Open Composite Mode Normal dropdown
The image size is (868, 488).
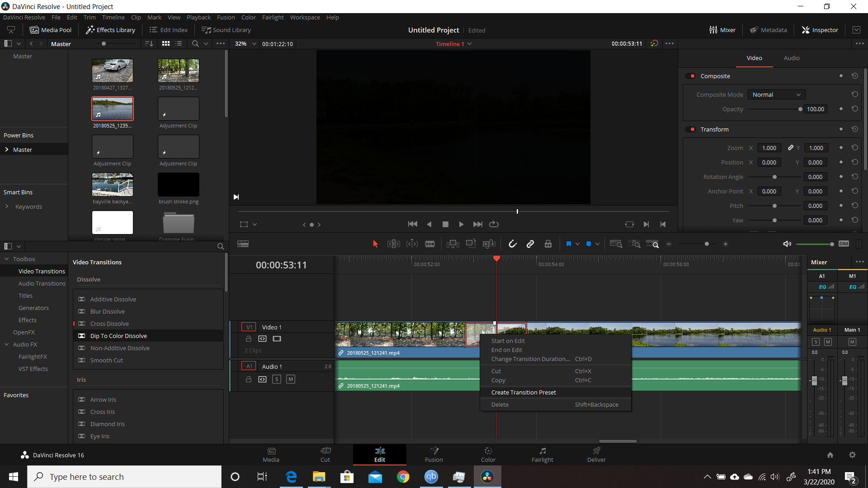pyautogui.click(x=776, y=94)
